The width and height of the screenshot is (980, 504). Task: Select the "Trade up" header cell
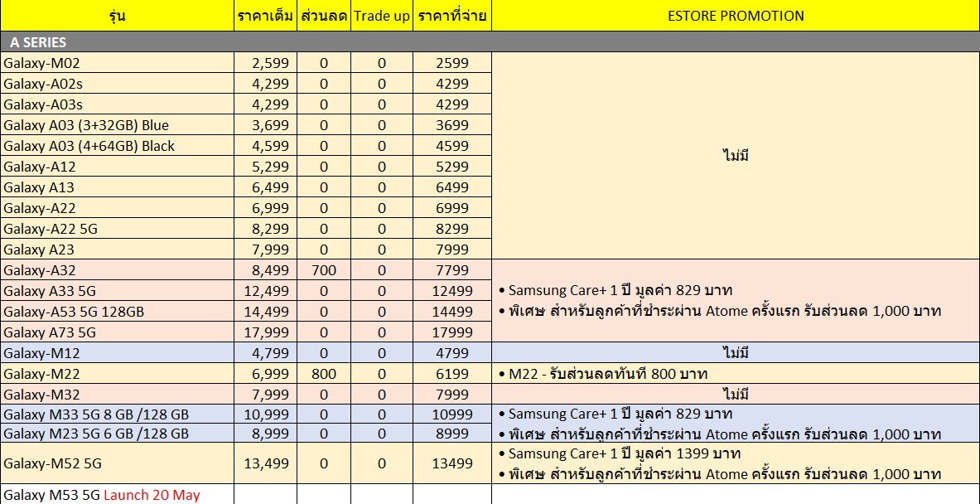(381, 17)
